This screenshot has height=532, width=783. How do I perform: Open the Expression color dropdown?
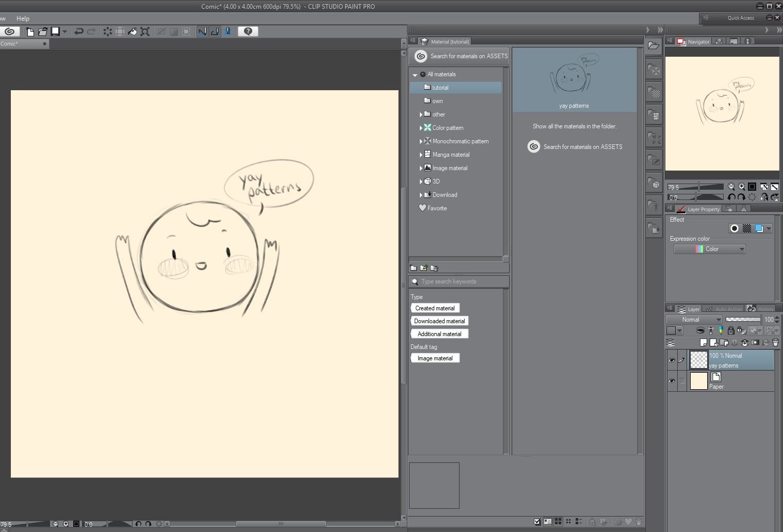click(x=709, y=249)
